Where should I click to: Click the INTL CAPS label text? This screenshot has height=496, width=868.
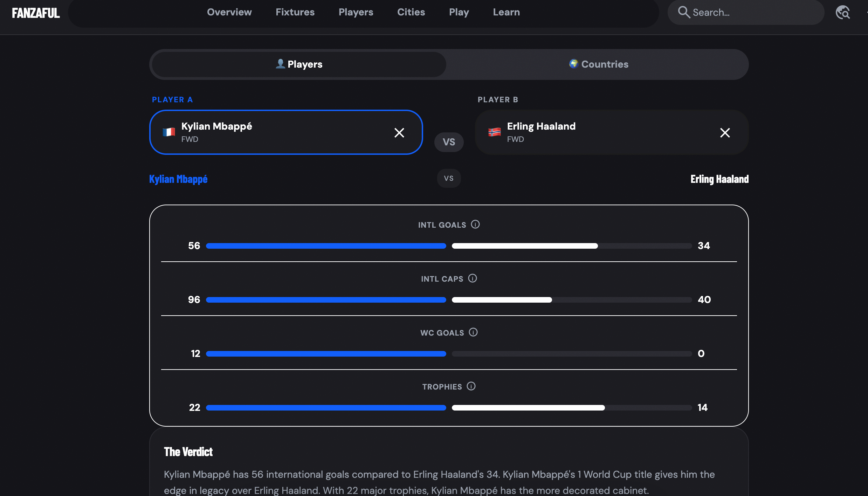[x=442, y=279]
